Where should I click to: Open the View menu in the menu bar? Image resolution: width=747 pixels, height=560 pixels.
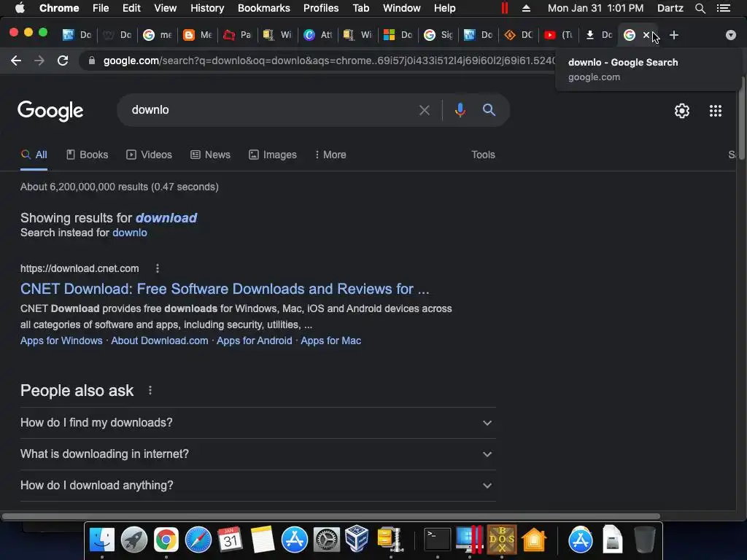coord(165,8)
